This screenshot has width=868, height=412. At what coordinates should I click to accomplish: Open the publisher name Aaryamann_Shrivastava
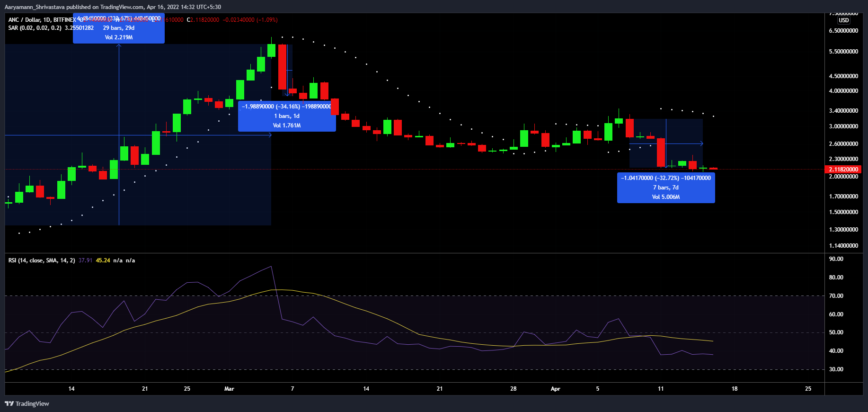point(35,7)
